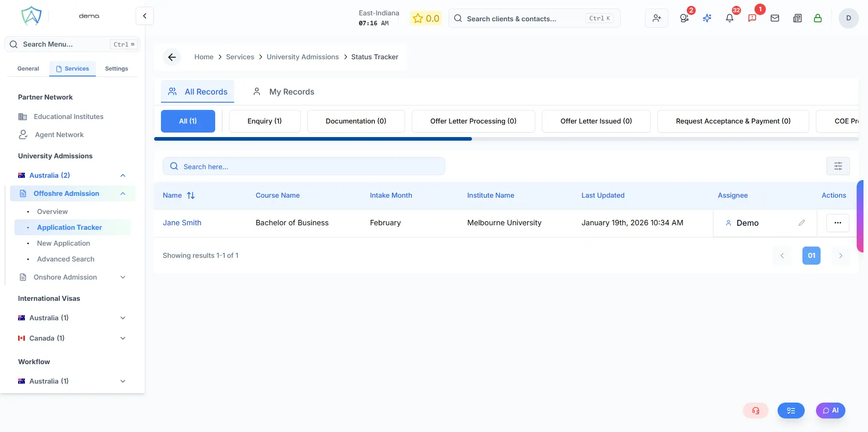Open the notifications bell with 32 alerts
Viewport: 868px width, 432px height.
tap(729, 18)
